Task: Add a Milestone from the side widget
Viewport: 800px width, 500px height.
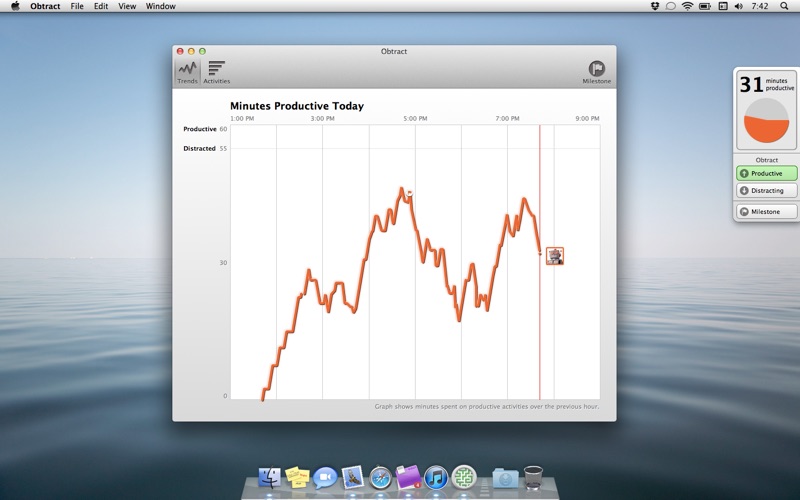Action: (x=766, y=211)
